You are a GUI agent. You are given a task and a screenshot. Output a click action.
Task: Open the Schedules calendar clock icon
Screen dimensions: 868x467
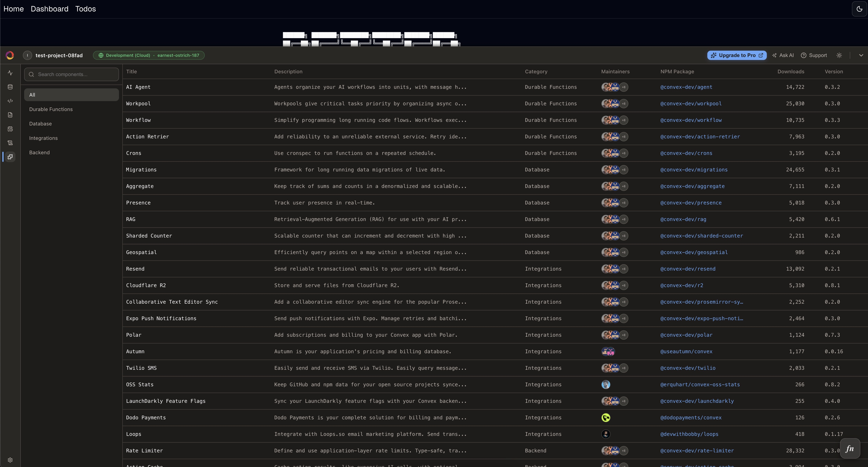[x=10, y=129]
